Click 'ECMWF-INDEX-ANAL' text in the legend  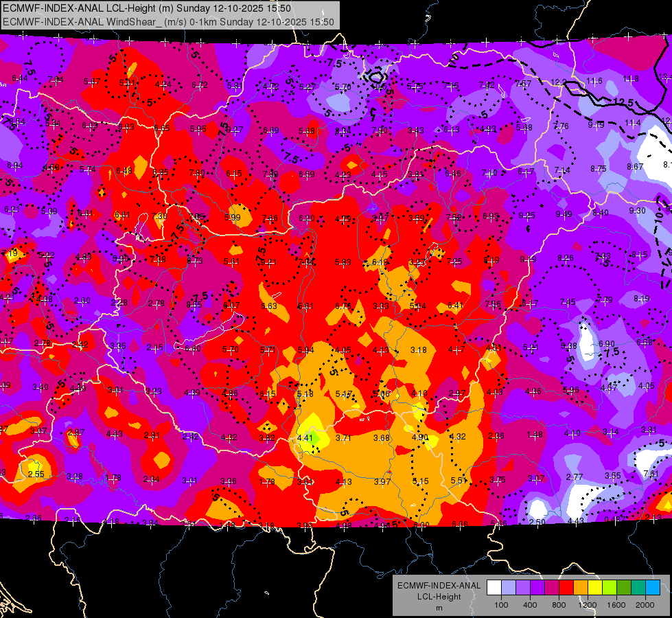(x=439, y=586)
